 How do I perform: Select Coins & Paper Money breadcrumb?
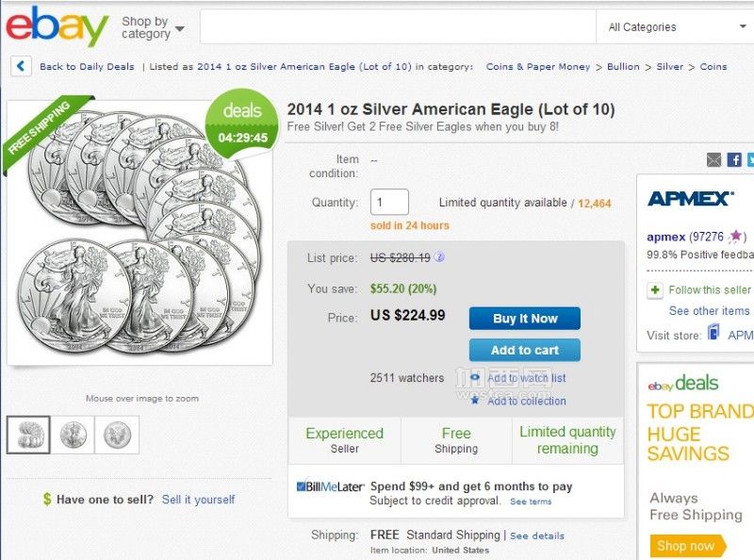(537, 66)
